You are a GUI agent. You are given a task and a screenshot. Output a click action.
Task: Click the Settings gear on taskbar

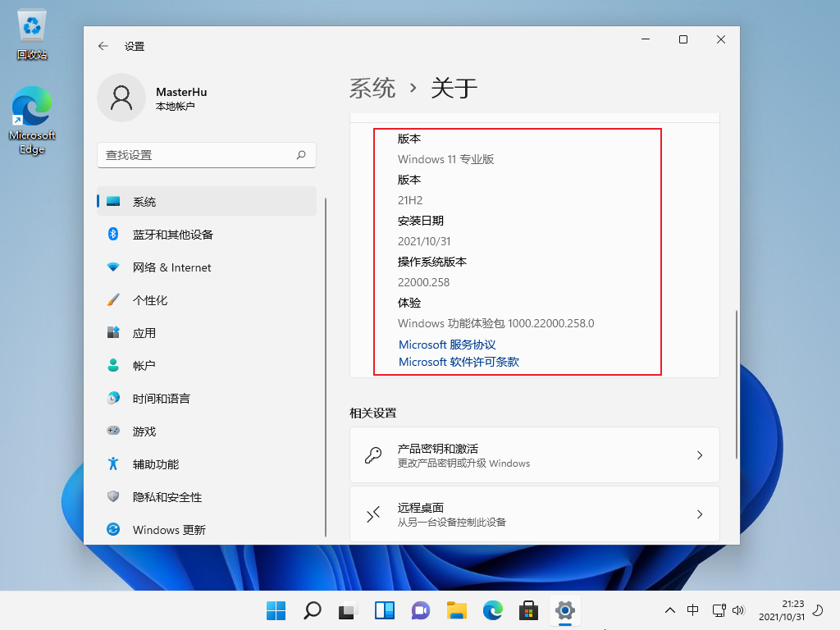[565, 610]
